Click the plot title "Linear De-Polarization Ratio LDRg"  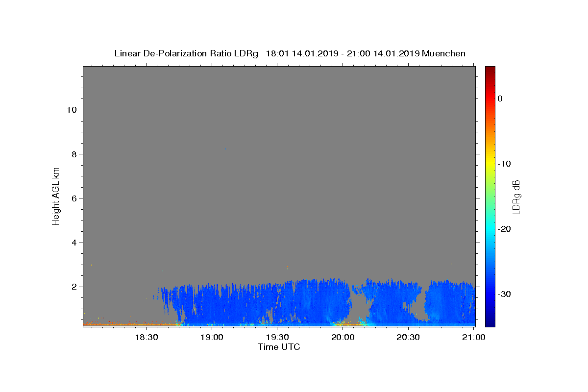point(186,53)
